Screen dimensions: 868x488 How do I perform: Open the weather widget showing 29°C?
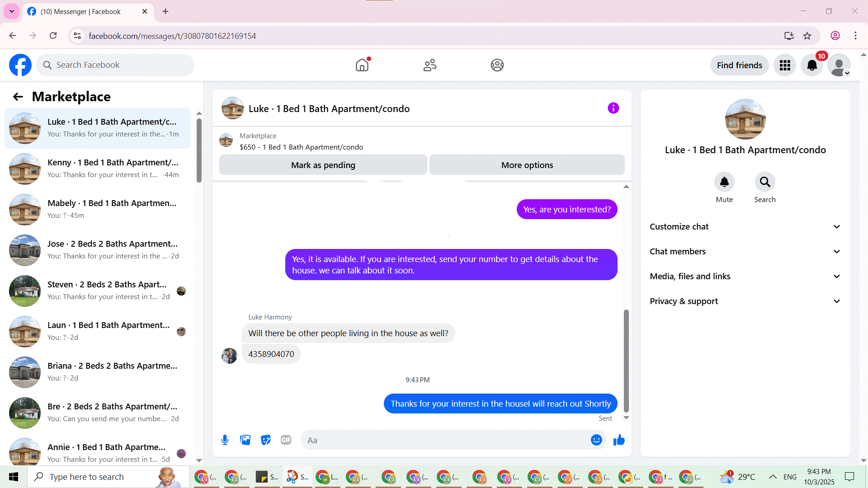737,477
